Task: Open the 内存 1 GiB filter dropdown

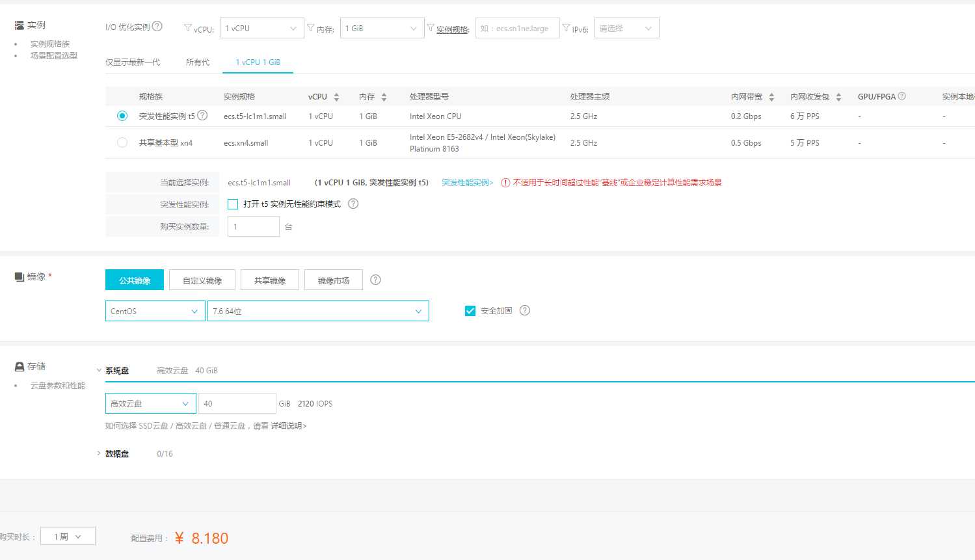Action: (x=382, y=28)
